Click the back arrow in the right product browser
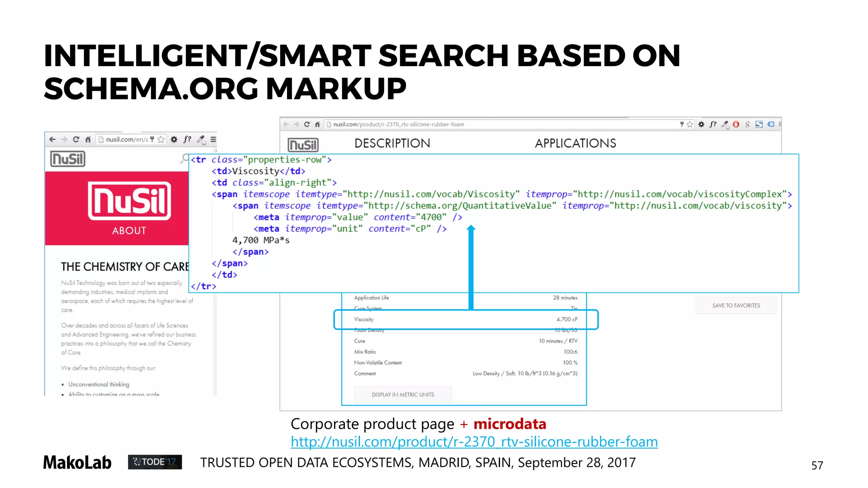Viewport: 868px width, 488px height. pos(286,124)
